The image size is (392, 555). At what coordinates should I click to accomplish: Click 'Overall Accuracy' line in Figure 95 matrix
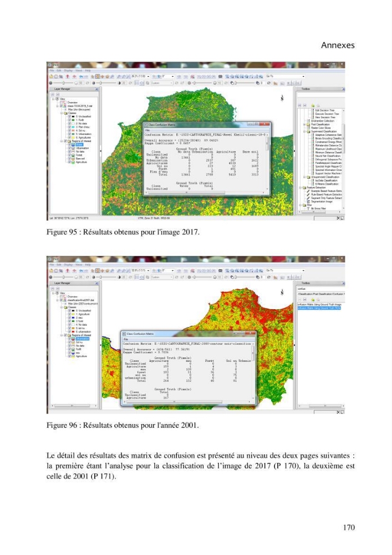(181, 140)
